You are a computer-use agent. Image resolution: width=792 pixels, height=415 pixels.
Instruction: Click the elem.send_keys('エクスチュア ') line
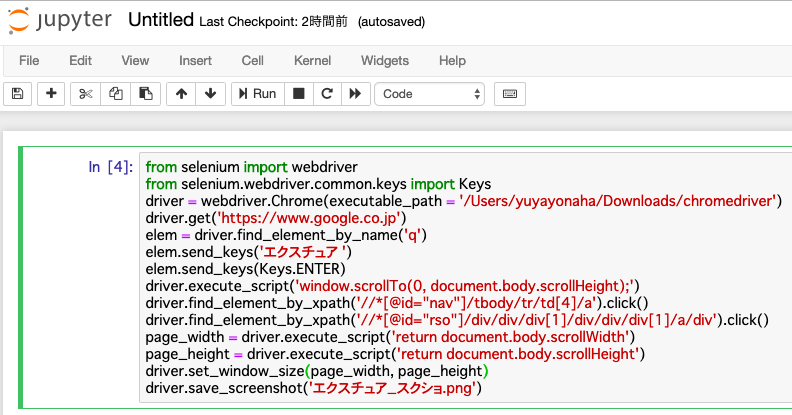click(249, 252)
